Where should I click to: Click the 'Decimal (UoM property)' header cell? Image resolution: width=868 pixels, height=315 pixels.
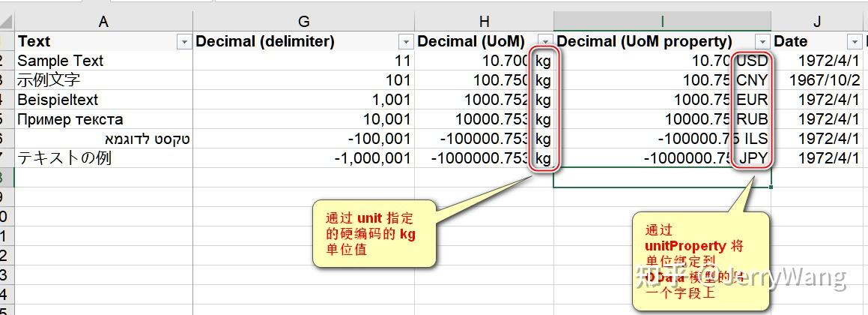pos(662,41)
